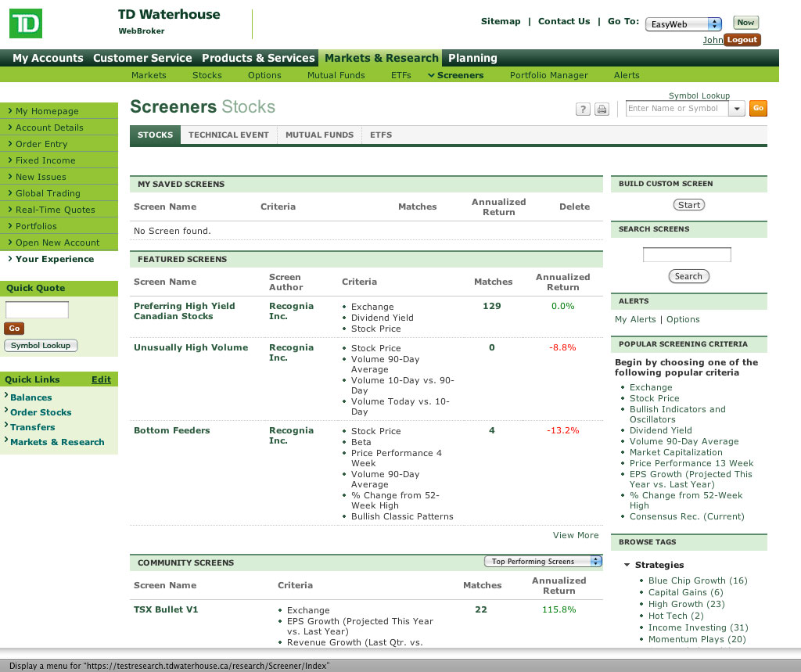Viewport: 801px width, 672px height.
Task: Open the Transfers quick link
Action: click(33, 426)
